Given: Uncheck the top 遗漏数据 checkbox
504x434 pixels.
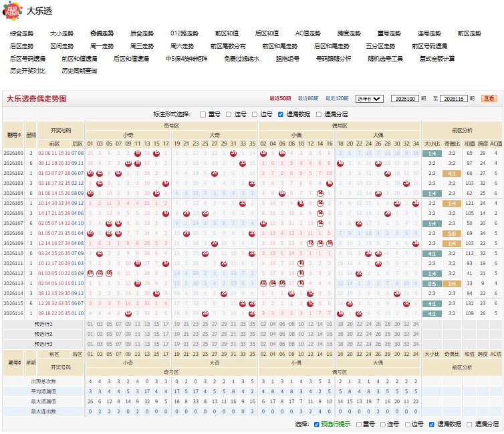Looking at the screenshot, I should (x=280, y=115).
